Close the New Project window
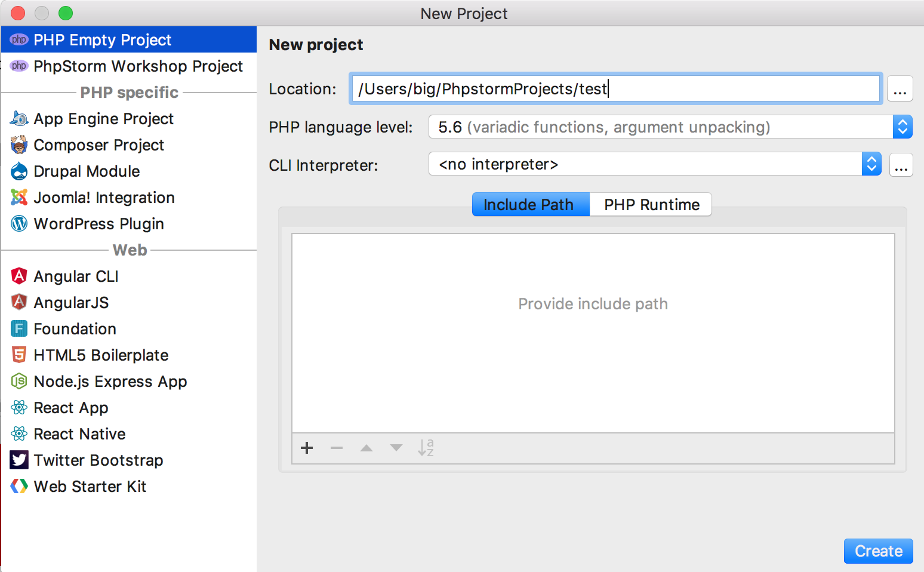 18,13
